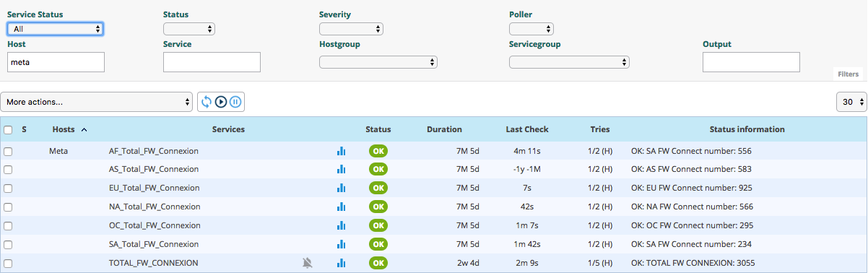Tick the select-all checkbox in table header
This screenshot has height=273, width=868.
[8, 130]
